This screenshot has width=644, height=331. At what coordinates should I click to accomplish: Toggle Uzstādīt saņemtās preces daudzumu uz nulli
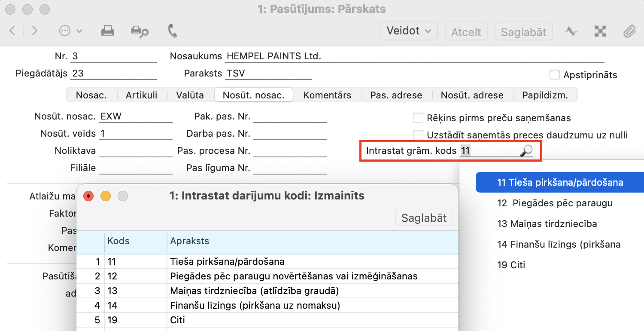(x=418, y=135)
